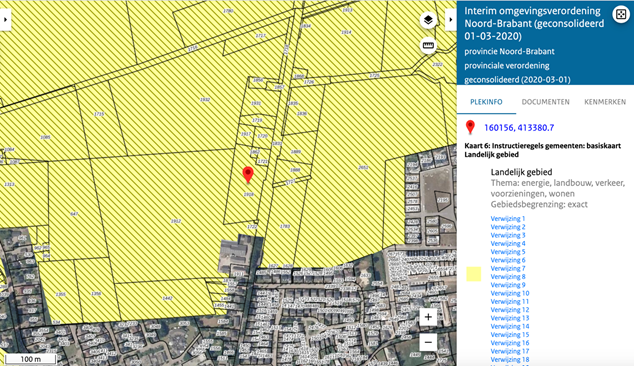Click the red location pin on the map
The width and height of the screenshot is (634, 366).
click(248, 175)
